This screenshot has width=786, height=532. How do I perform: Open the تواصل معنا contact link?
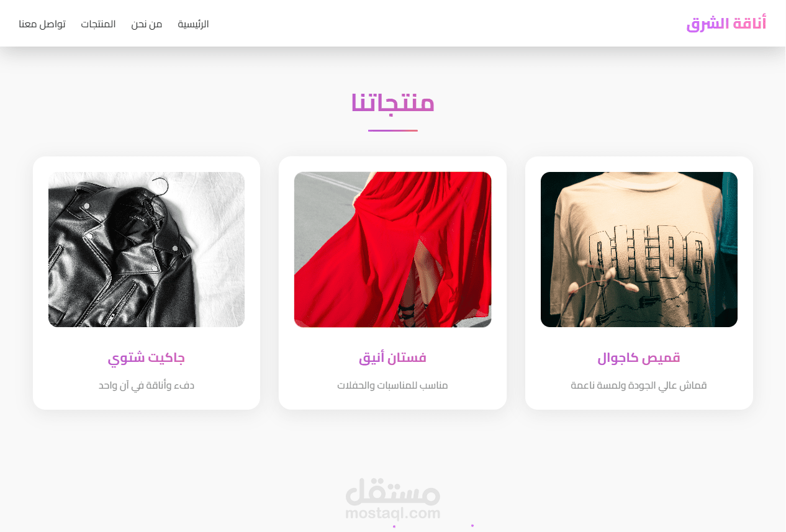[42, 24]
